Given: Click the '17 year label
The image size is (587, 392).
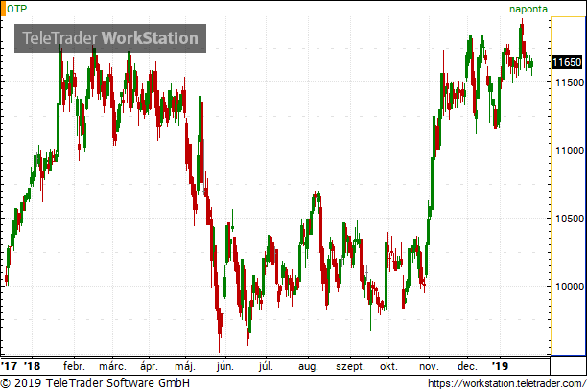Looking at the screenshot, I should click(x=9, y=366).
